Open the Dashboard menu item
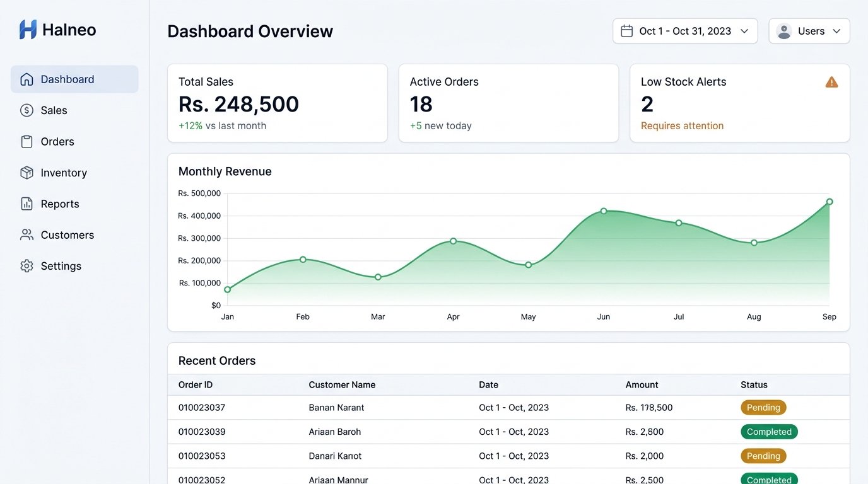 click(74, 79)
